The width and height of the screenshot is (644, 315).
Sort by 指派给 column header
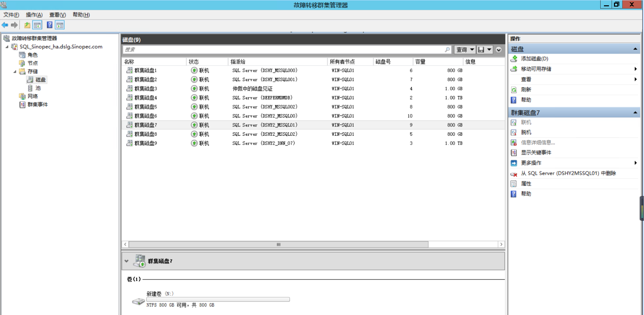click(278, 62)
